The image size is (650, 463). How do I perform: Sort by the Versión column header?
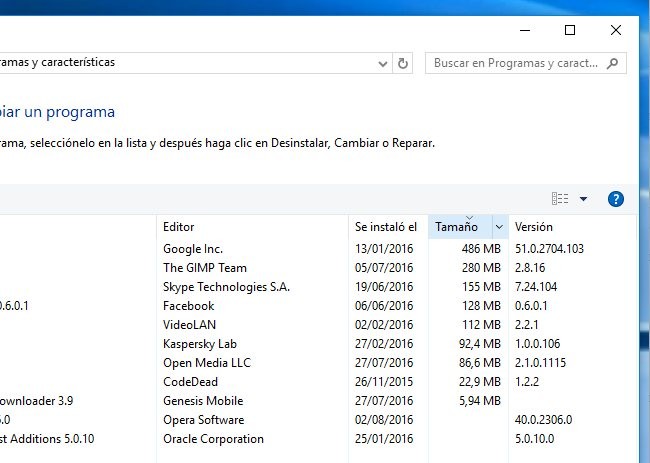coord(572,227)
